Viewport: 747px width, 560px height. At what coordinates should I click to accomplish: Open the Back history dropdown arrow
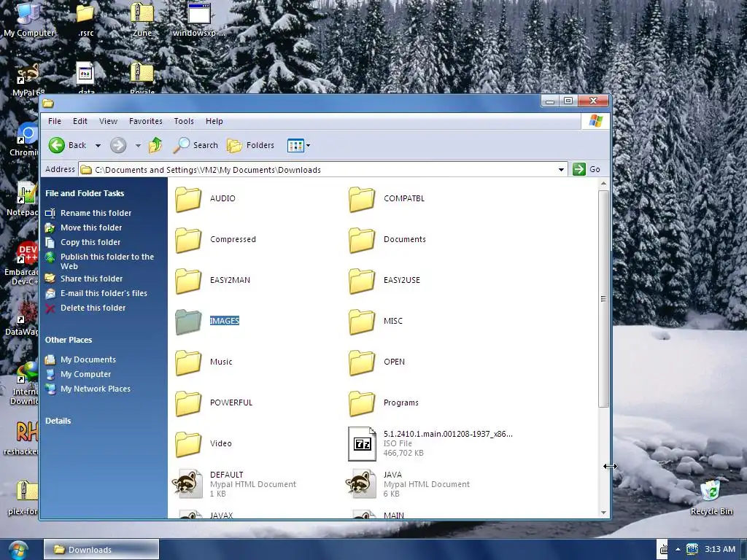pos(98,146)
